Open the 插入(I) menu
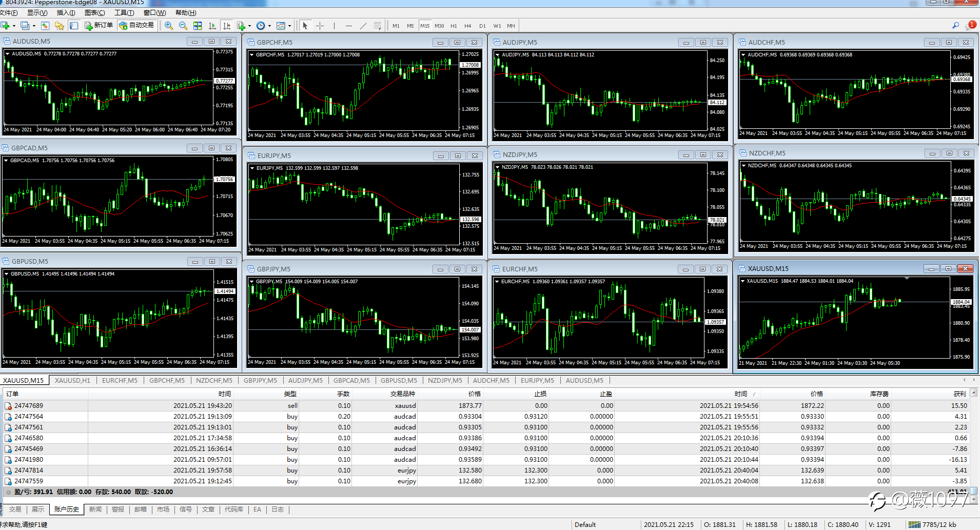 pos(66,13)
